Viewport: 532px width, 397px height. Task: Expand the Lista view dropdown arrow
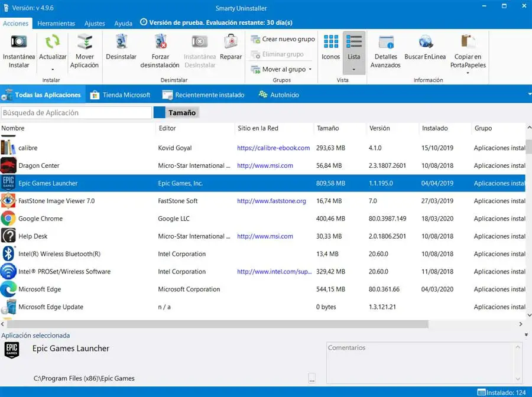[354, 70]
